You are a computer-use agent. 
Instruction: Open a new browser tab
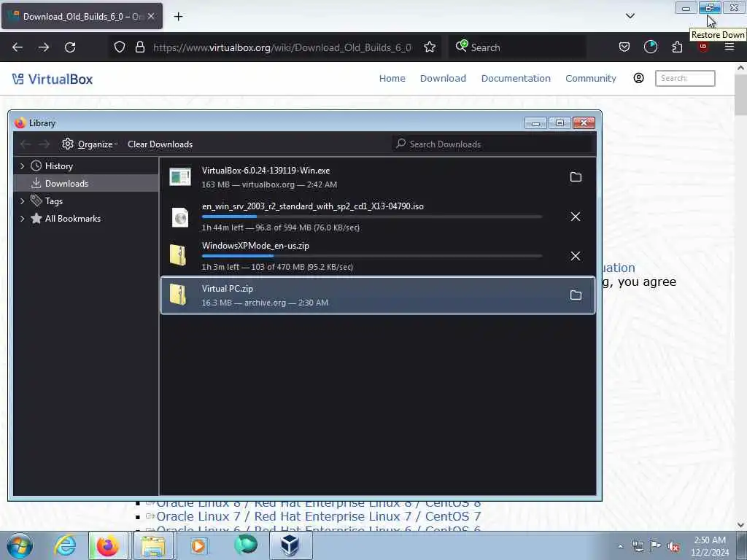click(178, 17)
